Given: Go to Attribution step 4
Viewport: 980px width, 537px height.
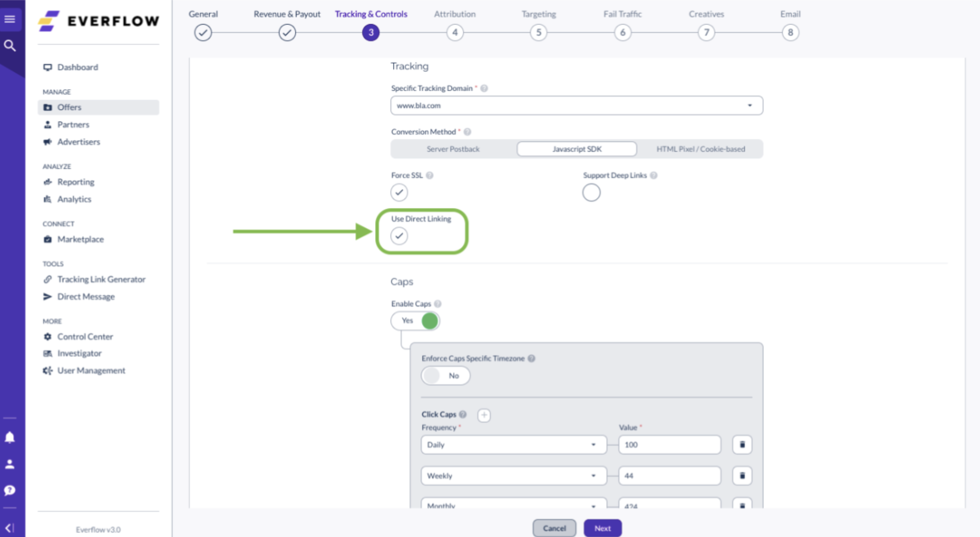Looking at the screenshot, I should point(455,33).
